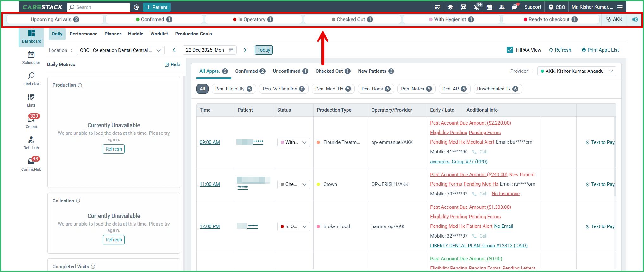Toggle Pen. Docs filter
This screenshot has height=272, width=644.
coord(376,89)
